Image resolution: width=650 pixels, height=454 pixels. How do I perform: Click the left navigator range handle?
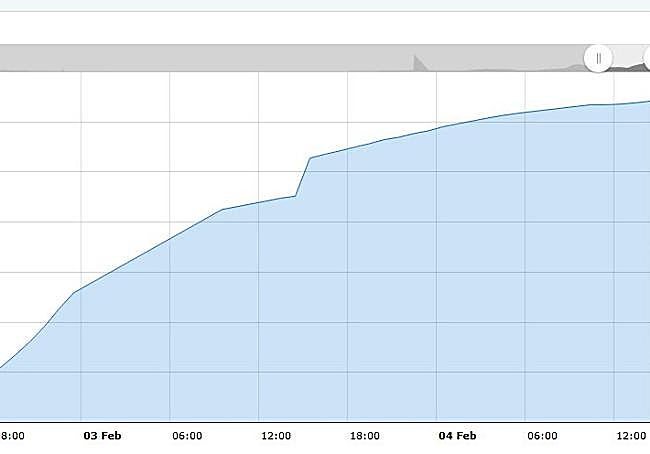point(598,58)
